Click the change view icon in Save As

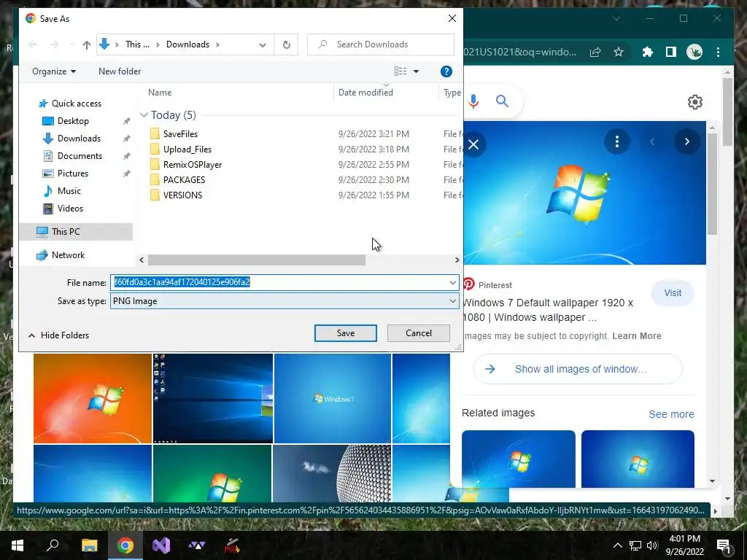(400, 71)
